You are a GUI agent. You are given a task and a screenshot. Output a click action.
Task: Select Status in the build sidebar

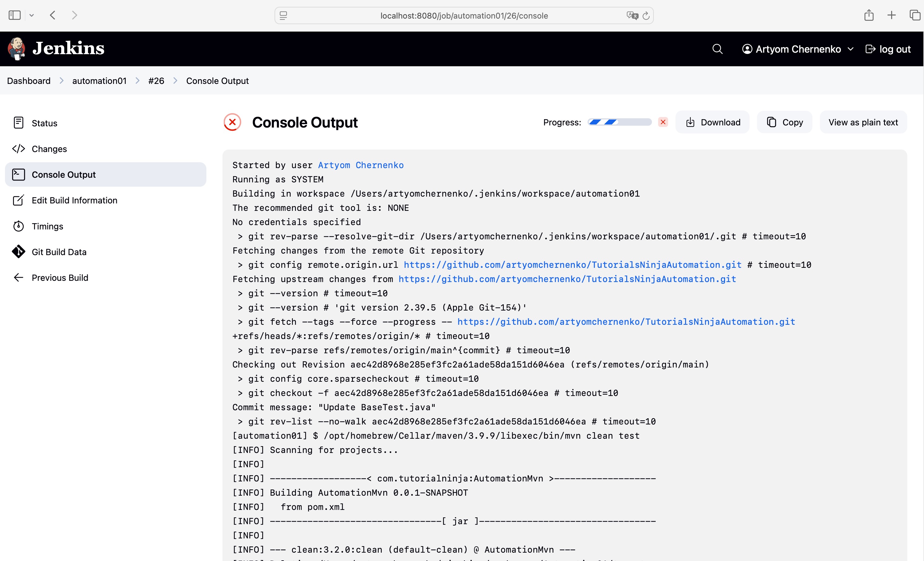pyautogui.click(x=44, y=123)
